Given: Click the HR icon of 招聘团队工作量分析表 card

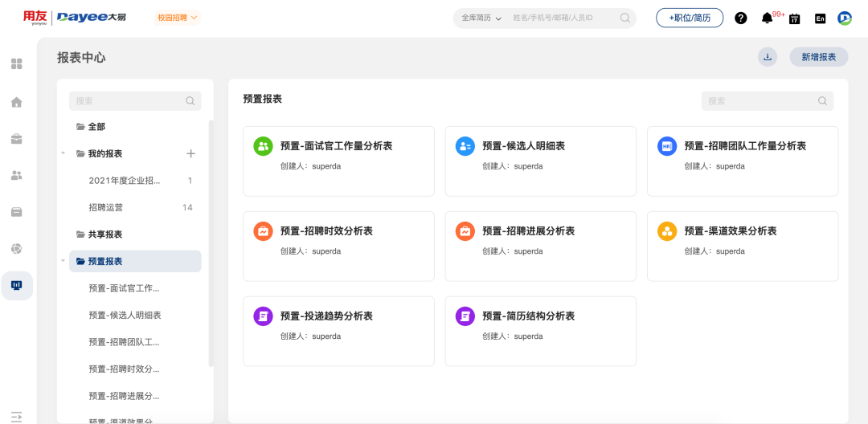Looking at the screenshot, I should [x=667, y=146].
